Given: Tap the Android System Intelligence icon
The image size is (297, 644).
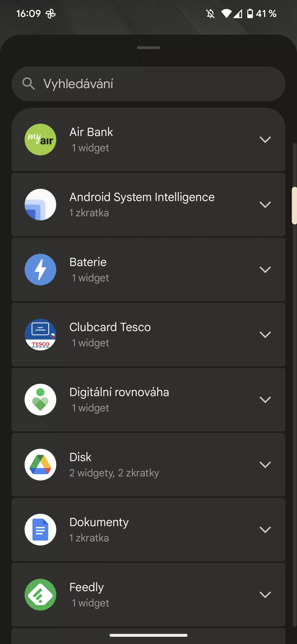Looking at the screenshot, I should pyautogui.click(x=40, y=205).
